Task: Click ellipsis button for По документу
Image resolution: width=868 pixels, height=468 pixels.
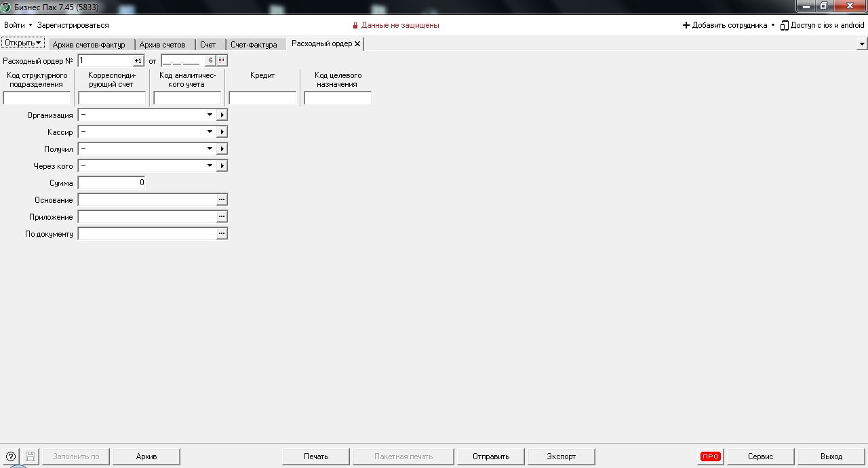Action: (x=222, y=233)
